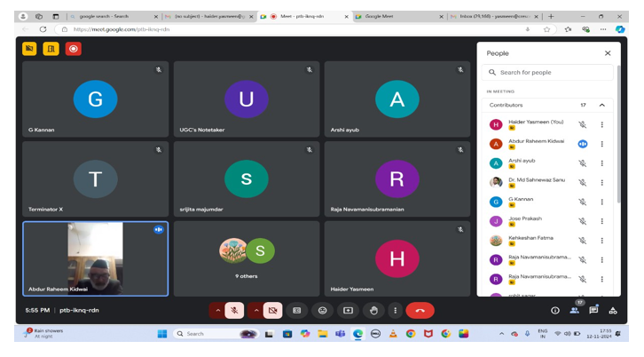Open the chat panel icon
Image resolution: width=644 pixels, height=357 pixels.
(x=593, y=310)
